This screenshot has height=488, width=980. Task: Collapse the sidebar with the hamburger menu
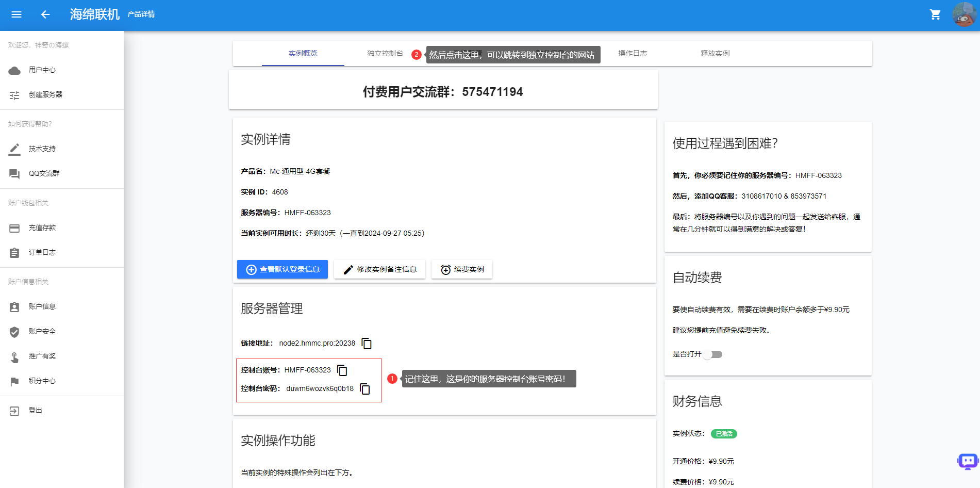point(16,14)
